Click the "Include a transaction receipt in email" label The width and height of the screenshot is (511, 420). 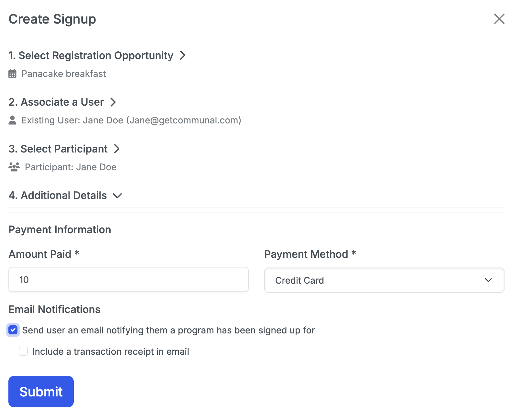[x=111, y=352]
